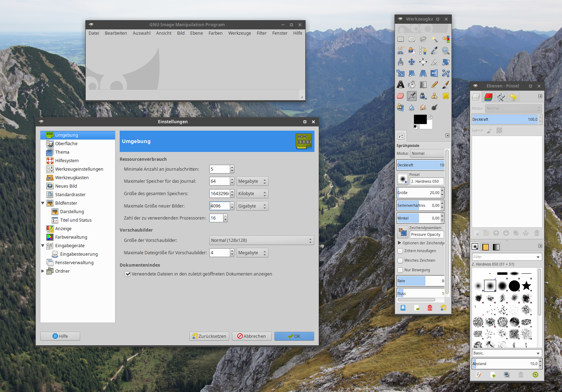The height and width of the screenshot is (392, 562).
Task: Pick the Smudge tool
Action: [423, 107]
